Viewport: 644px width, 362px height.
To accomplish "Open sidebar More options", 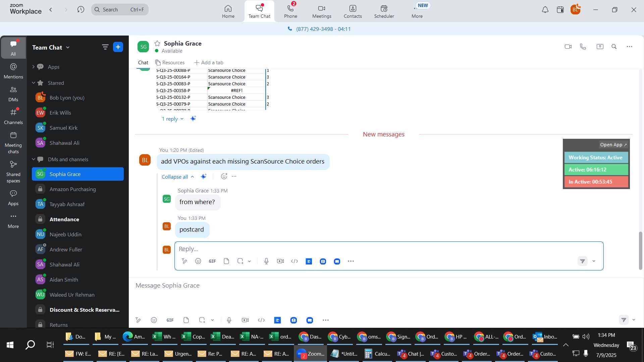I will (13, 221).
